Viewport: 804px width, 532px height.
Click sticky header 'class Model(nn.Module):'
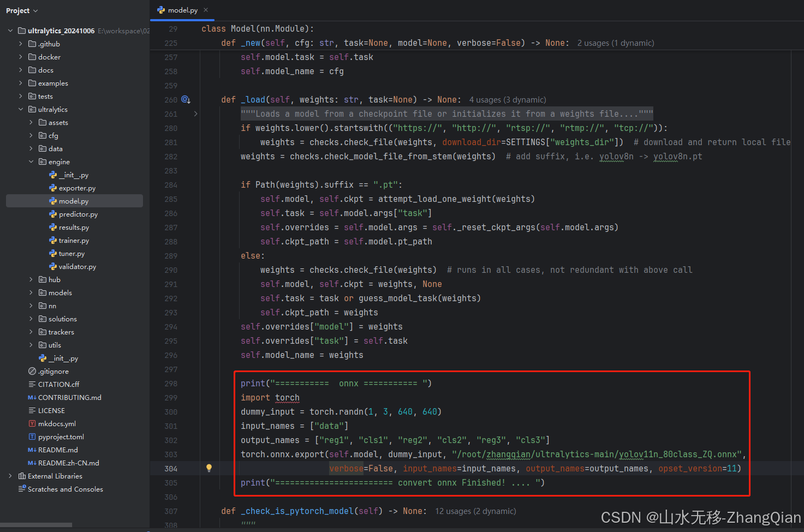click(x=258, y=29)
